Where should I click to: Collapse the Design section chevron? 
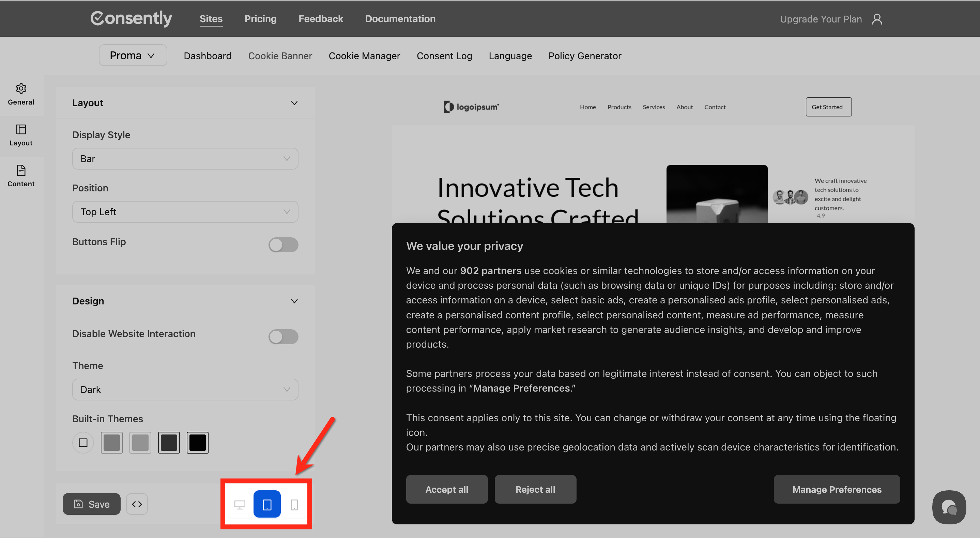tap(294, 301)
